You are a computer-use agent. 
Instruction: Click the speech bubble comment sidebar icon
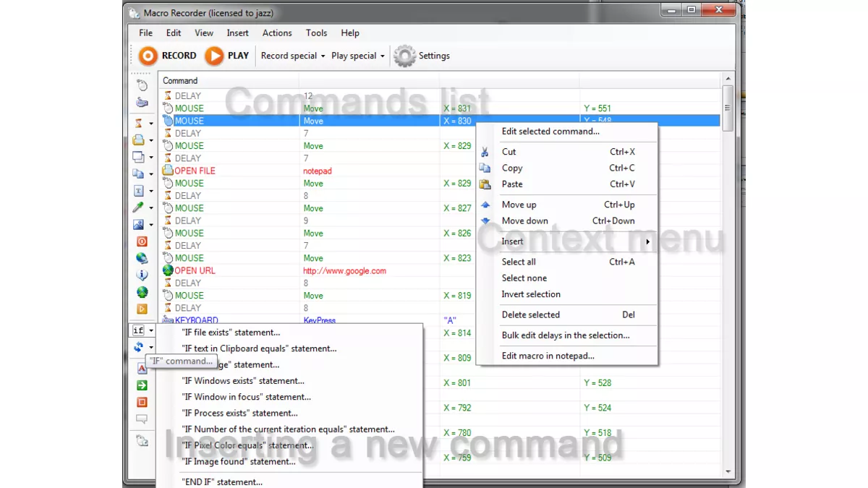coord(142,419)
